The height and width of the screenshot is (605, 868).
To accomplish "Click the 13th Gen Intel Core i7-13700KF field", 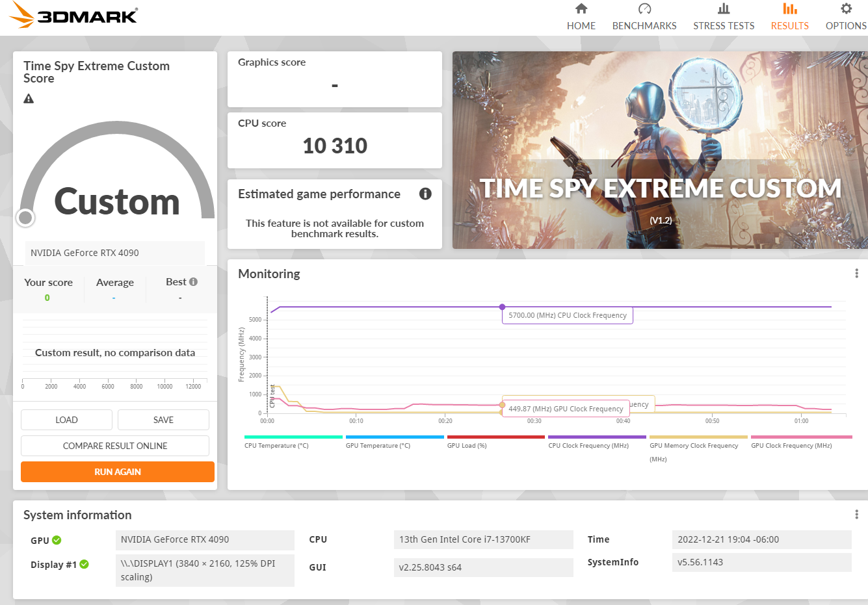I will click(484, 539).
